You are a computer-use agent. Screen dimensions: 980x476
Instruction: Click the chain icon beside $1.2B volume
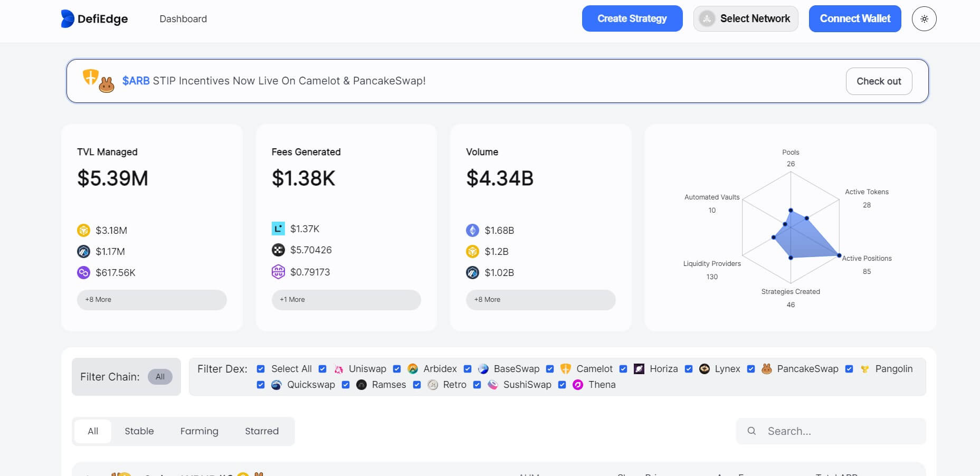[472, 251]
